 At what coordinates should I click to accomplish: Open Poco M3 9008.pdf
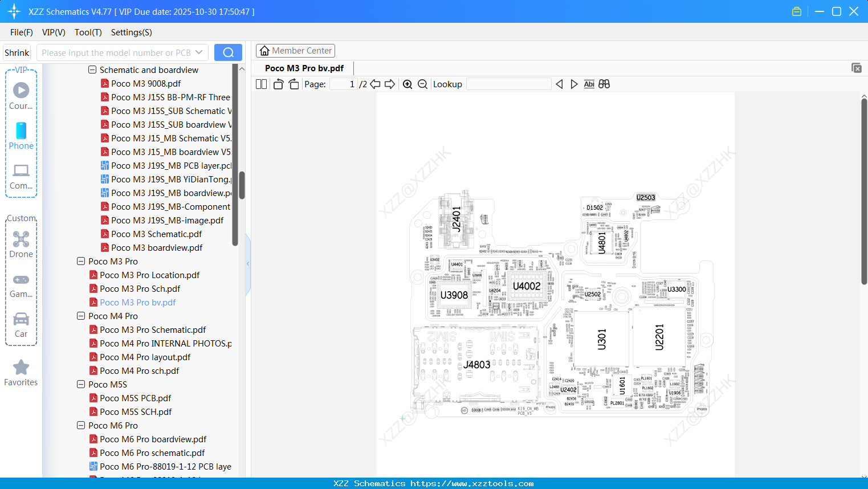click(x=146, y=84)
